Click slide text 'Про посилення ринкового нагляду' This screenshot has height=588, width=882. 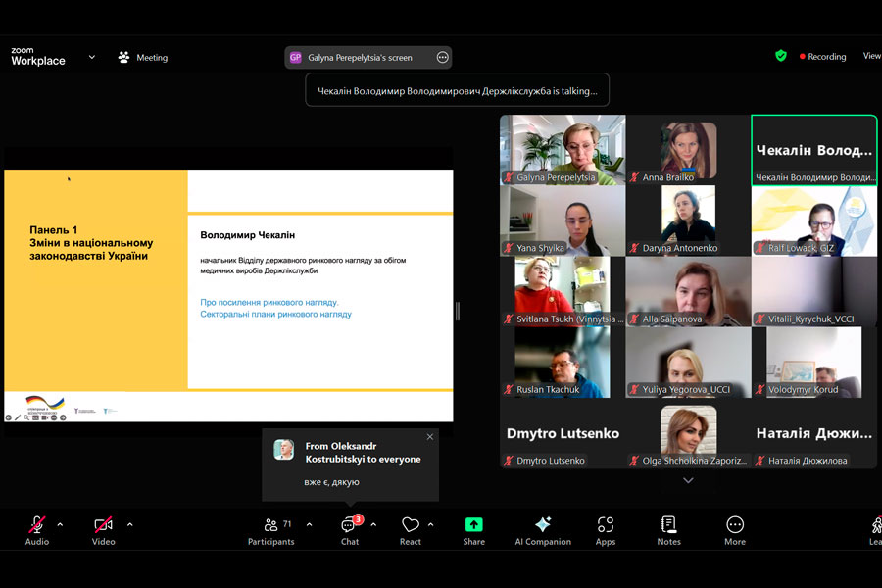point(269,302)
